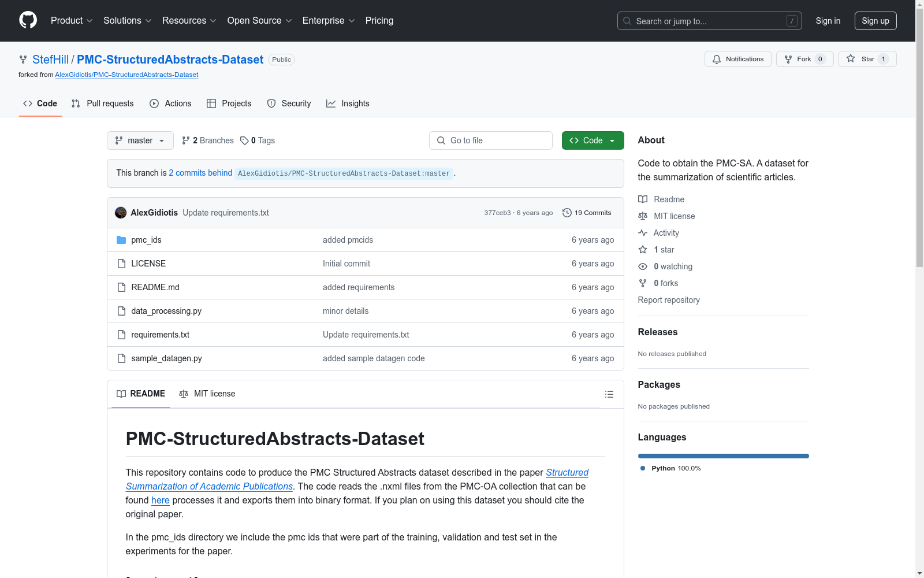Focus the Search or jump to field
Image resolution: width=924 pixels, height=578 pixels.
pyautogui.click(x=710, y=21)
